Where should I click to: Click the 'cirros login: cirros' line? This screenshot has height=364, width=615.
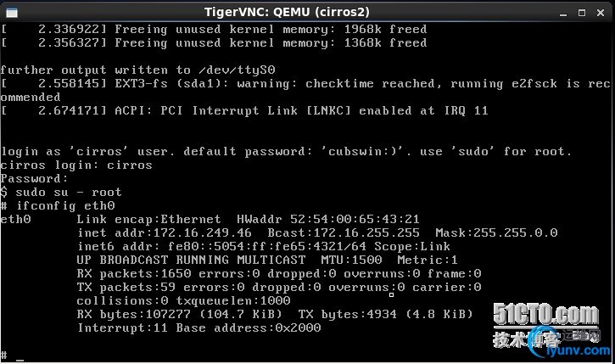pyautogui.click(x=76, y=165)
